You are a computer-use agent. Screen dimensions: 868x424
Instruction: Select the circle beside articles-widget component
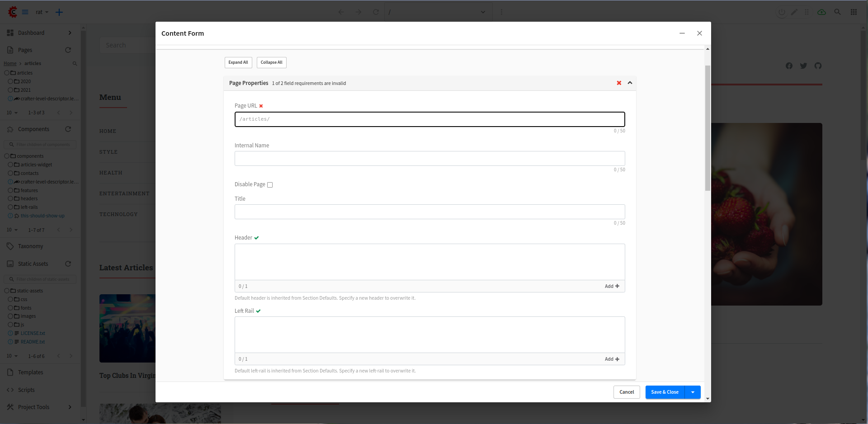[x=10, y=165]
